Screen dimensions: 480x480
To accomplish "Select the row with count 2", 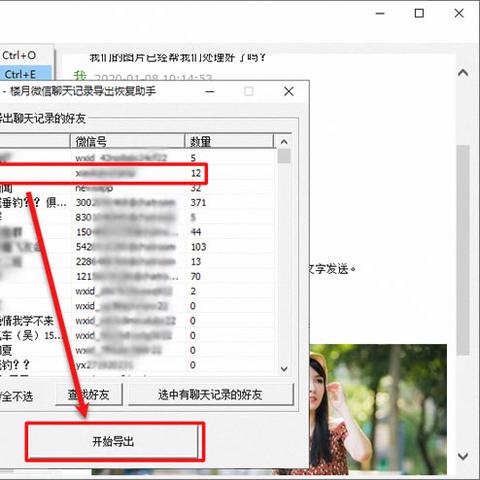I will pyautogui.click(x=137, y=291).
